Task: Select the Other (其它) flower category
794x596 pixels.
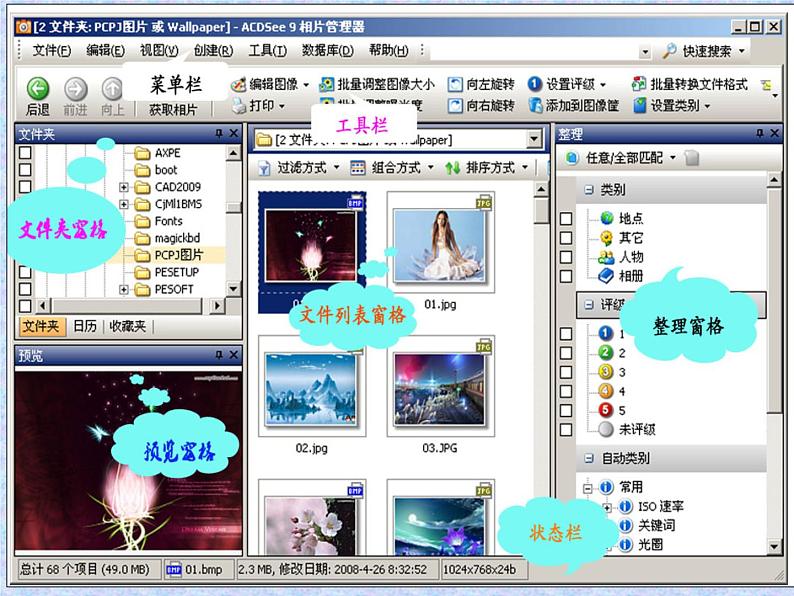Action: pyautogui.click(x=607, y=237)
